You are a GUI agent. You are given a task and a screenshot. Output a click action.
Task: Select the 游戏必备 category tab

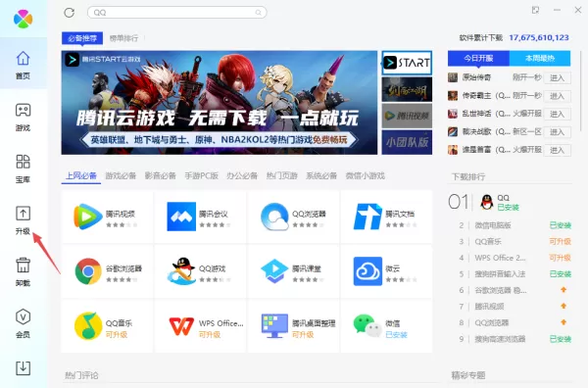[121, 175]
